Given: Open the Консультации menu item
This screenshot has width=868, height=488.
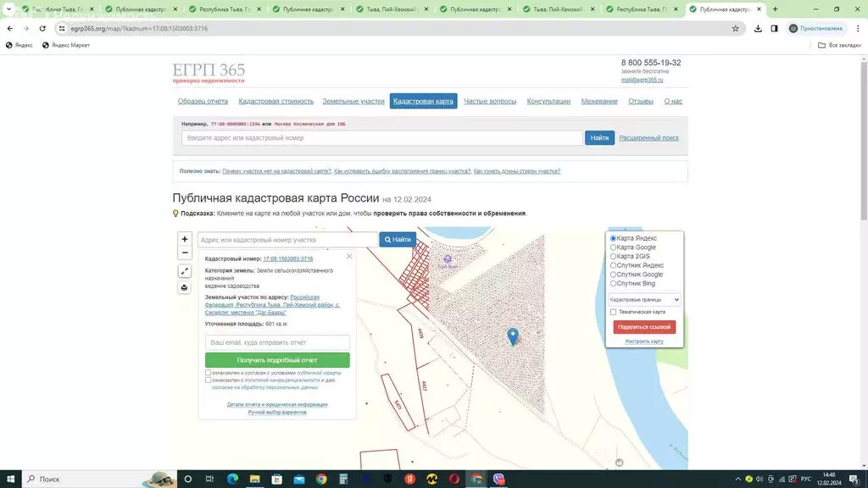Looking at the screenshot, I should [548, 102].
